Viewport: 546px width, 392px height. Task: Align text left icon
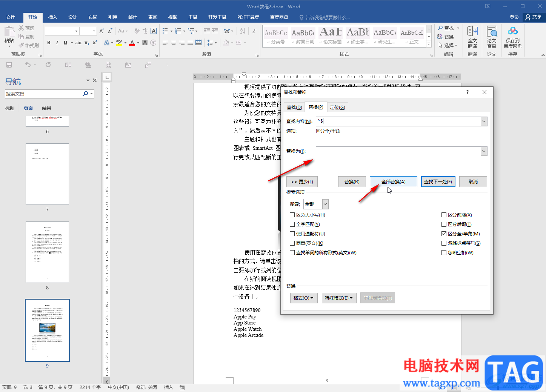tap(165, 43)
